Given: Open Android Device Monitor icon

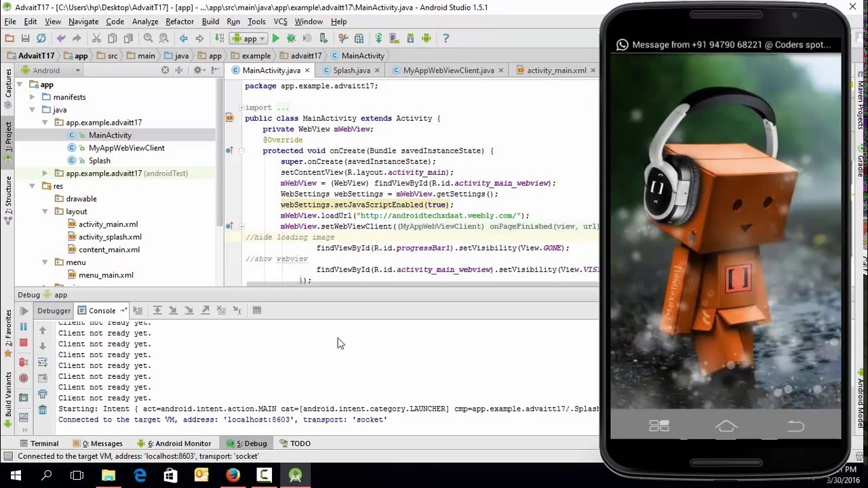Looking at the screenshot, I should tap(426, 39).
